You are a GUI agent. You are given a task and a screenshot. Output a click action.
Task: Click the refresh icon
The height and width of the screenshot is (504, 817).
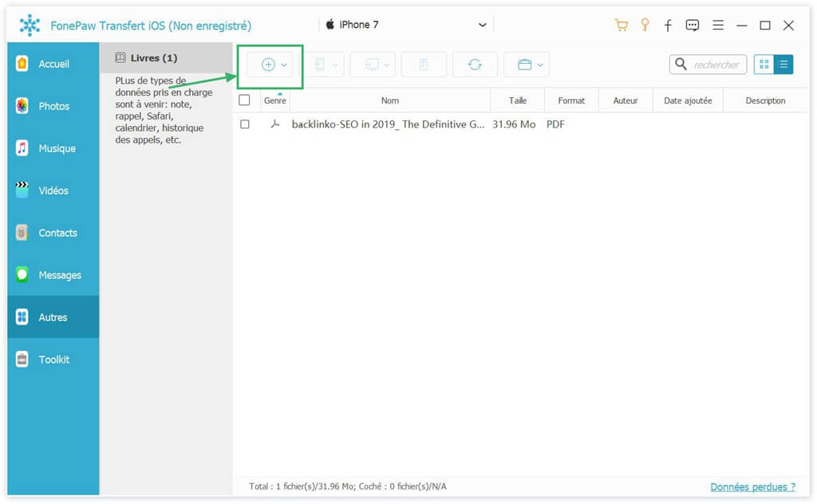tap(475, 65)
